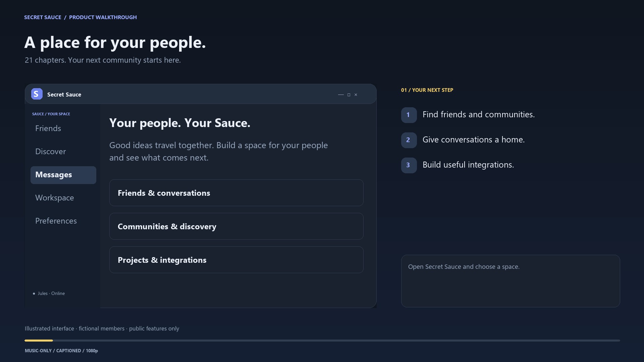Expand the Projects & integrations card
Image resolution: width=644 pixels, height=362 pixels.
pos(236,260)
